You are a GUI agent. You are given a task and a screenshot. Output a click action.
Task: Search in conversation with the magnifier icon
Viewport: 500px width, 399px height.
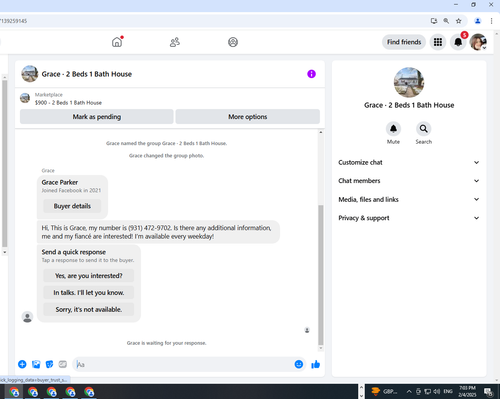[423, 129]
